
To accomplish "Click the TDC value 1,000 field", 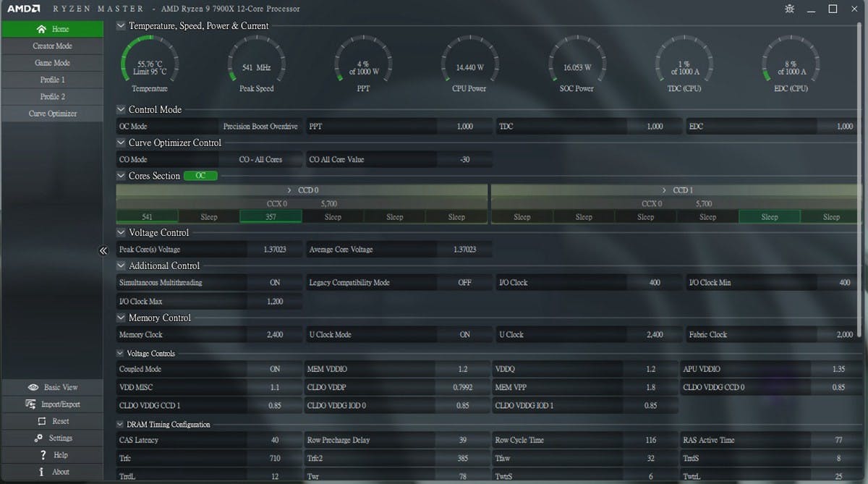I will (x=655, y=127).
